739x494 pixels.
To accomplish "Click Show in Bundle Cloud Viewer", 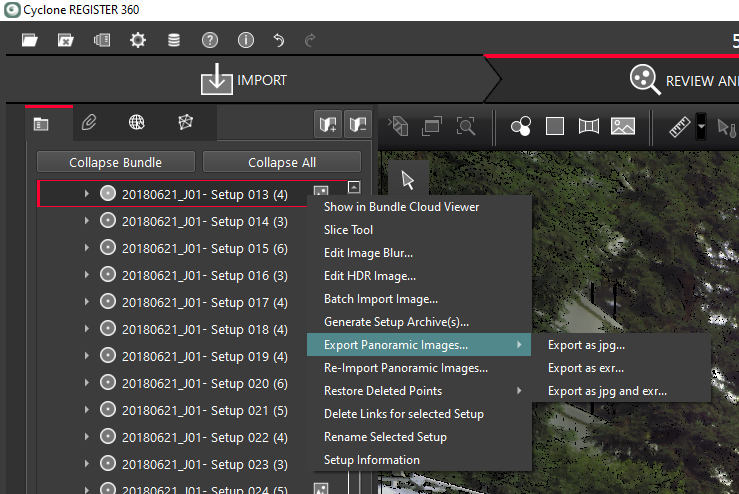I will pyautogui.click(x=401, y=207).
